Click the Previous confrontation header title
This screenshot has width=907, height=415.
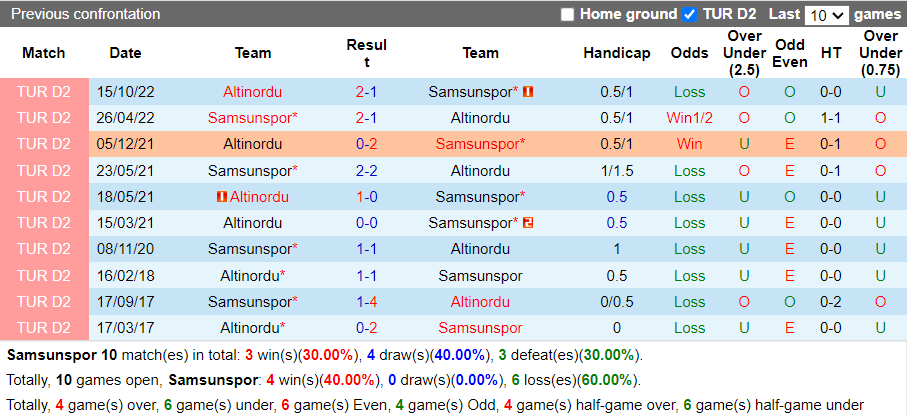tap(86, 14)
